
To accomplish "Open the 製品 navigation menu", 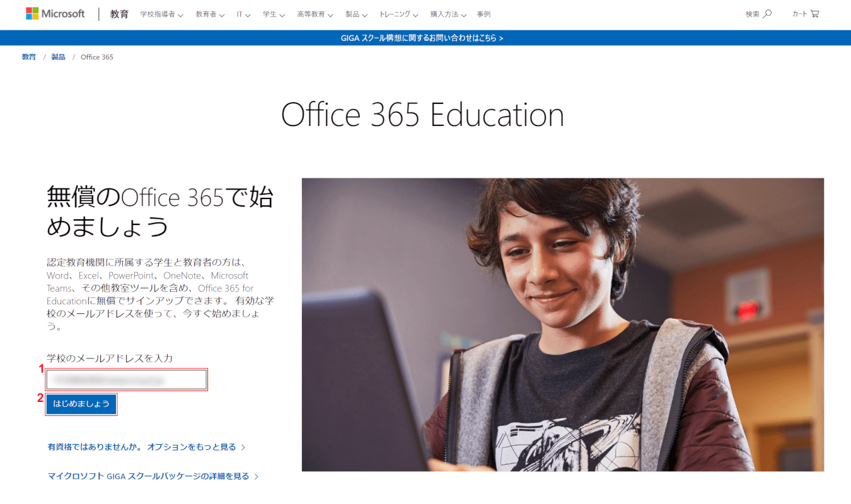I will point(356,14).
